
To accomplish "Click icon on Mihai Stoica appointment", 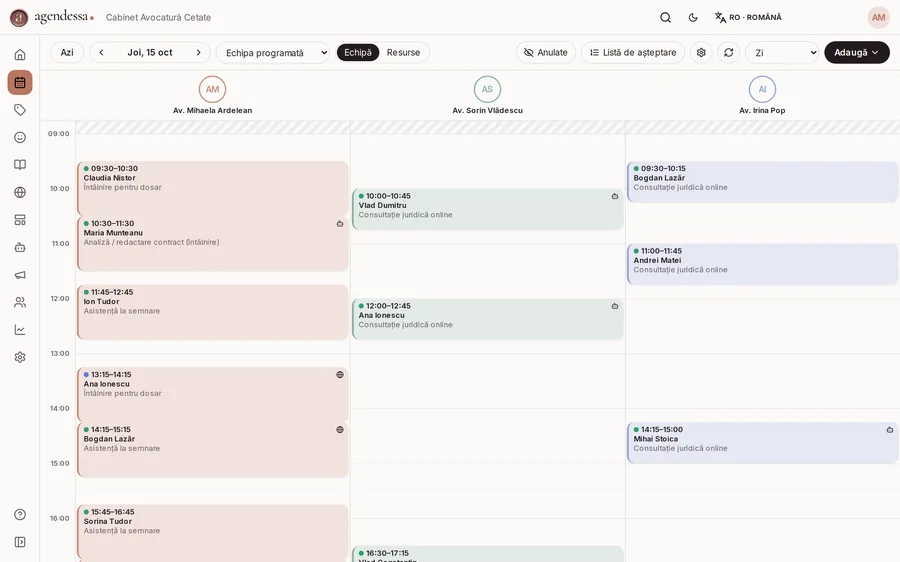I will point(890,430).
